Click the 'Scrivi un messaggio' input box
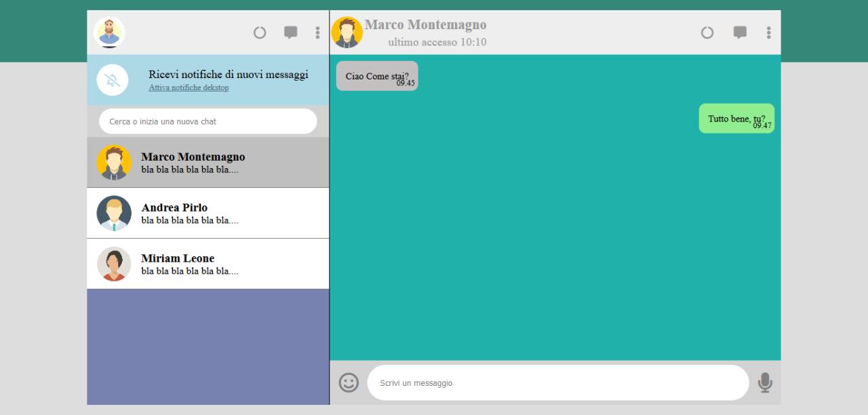 tap(557, 383)
